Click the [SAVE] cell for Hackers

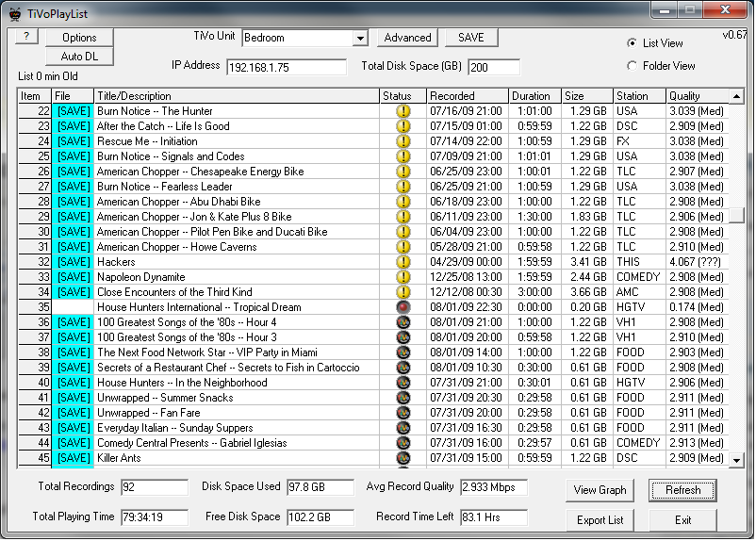73,262
